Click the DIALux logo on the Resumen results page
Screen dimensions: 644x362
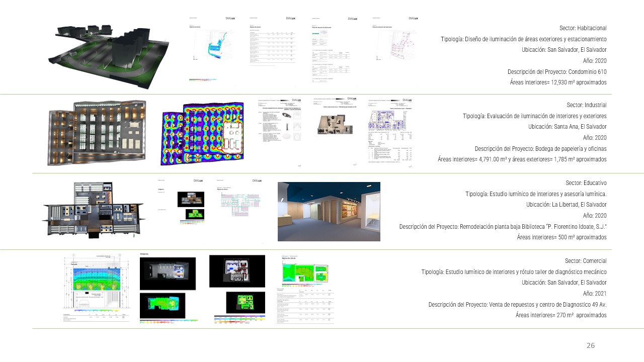click(x=407, y=100)
